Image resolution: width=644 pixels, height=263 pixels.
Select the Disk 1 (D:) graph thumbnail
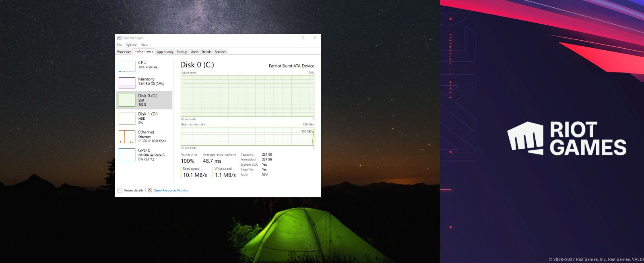tap(127, 118)
